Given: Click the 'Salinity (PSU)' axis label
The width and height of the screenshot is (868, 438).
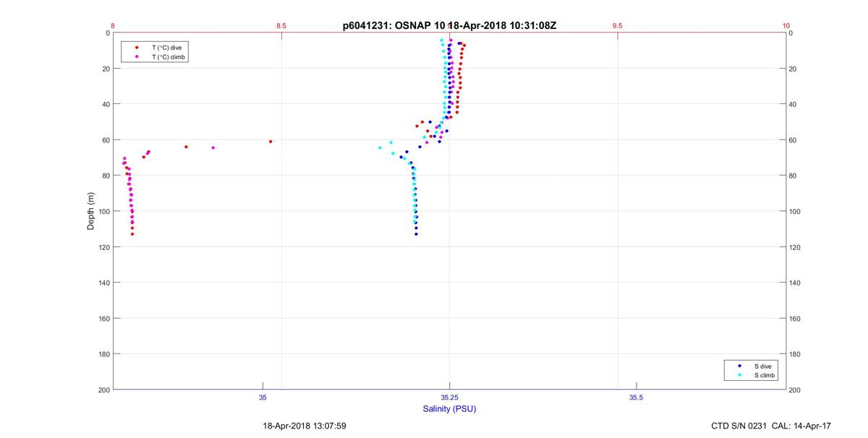Looking at the screenshot, I should (x=449, y=409).
